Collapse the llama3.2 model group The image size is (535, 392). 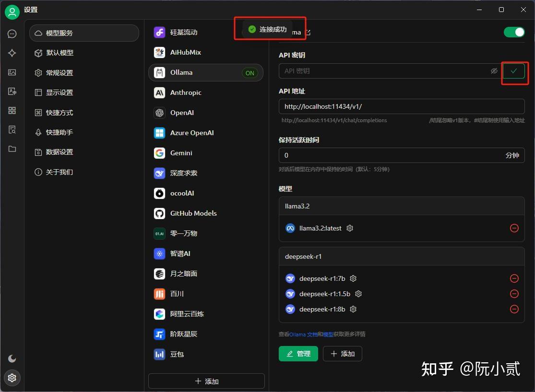pos(402,206)
